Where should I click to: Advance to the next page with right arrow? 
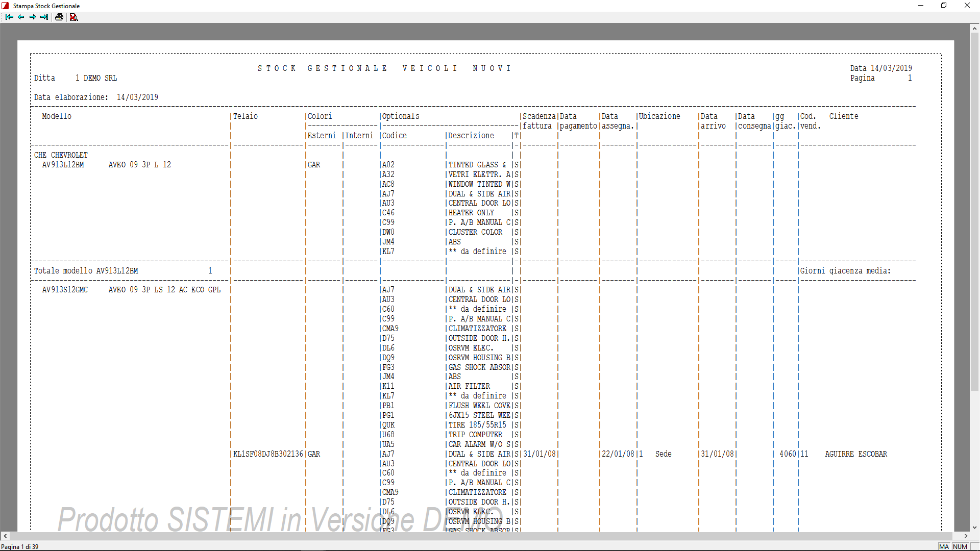33,17
